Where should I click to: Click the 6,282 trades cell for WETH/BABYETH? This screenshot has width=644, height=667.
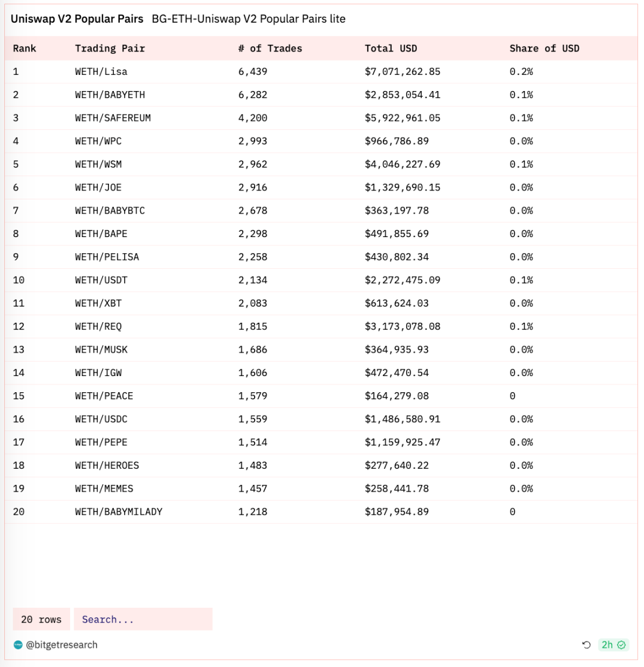pos(253,95)
